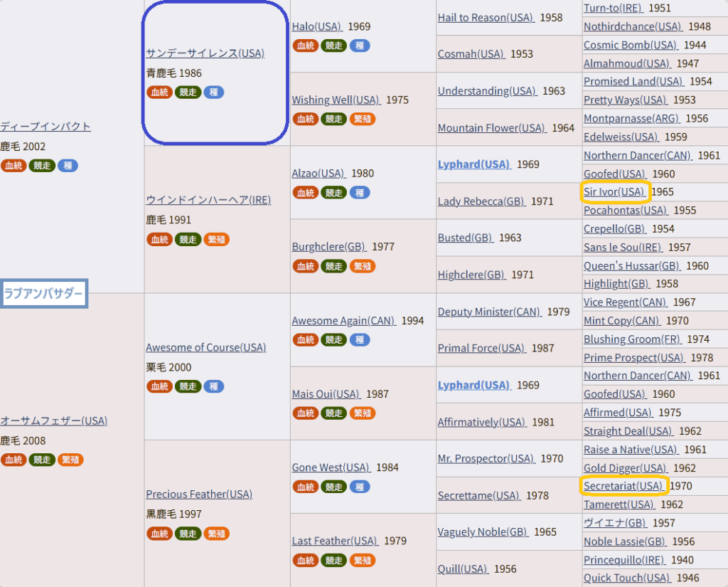This screenshot has height=587, width=728.
Task: Click the ラブアンバサダー name label
Action: pyautogui.click(x=44, y=293)
